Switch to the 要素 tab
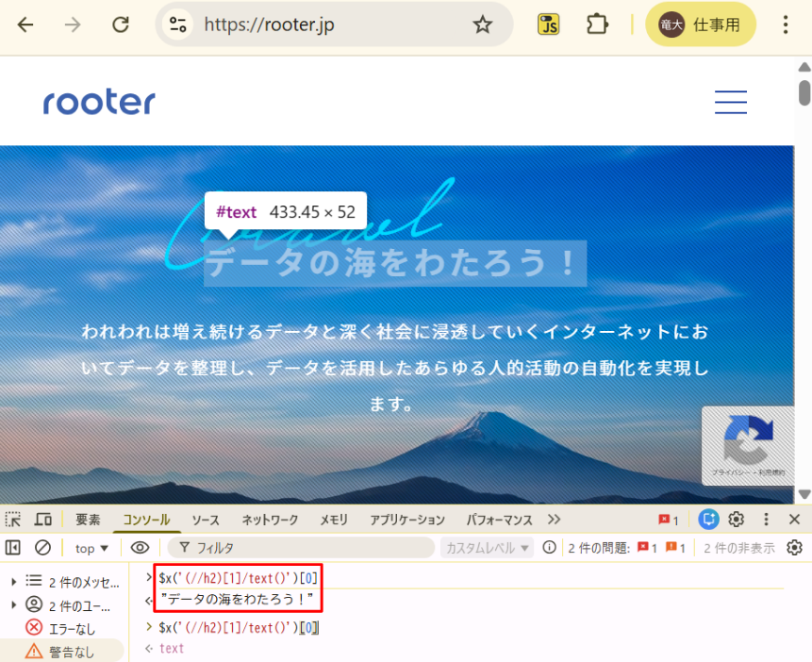812x662 pixels. 88,520
